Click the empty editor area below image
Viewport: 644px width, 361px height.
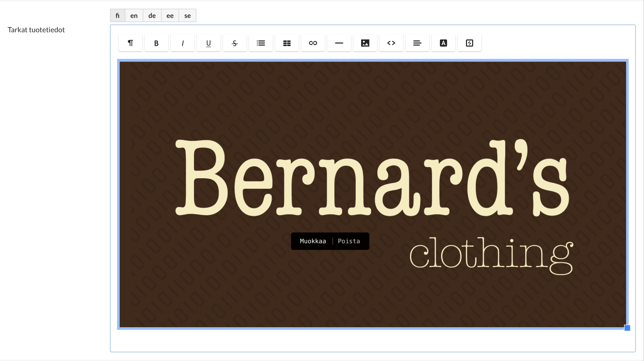(x=373, y=341)
